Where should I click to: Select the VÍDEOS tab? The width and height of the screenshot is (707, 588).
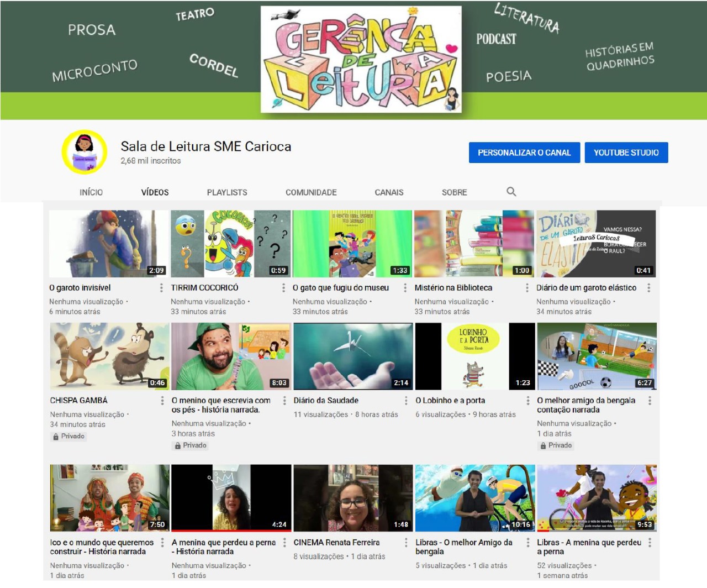pyautogui.click(x=155, y=192)
